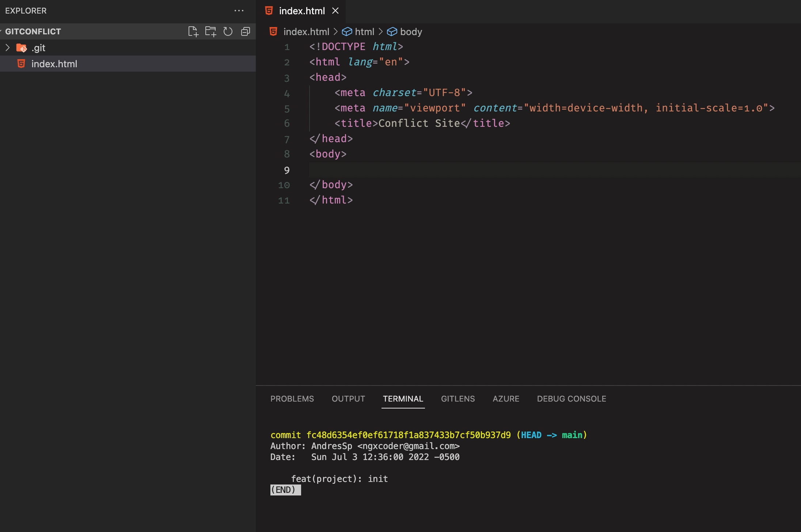Screen dimensions: 801x532
Task: Click the charset="UTF-8" meta line
Action: tap(403, 92)
